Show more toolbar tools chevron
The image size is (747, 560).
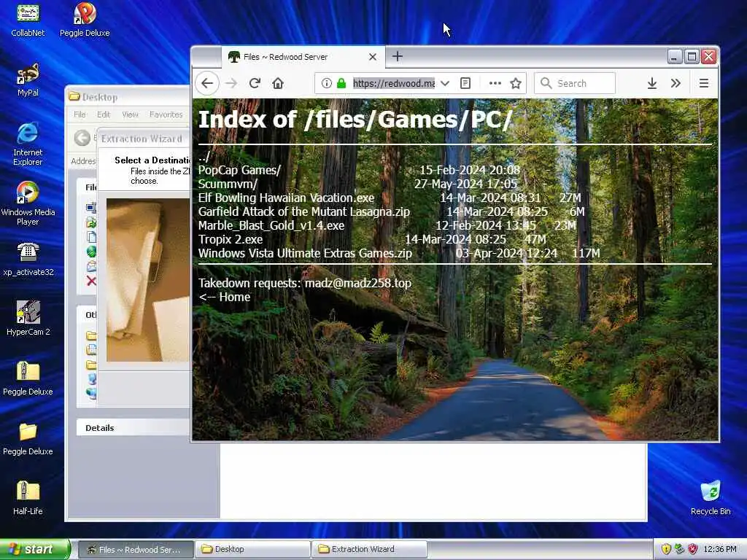pos(676,83)
